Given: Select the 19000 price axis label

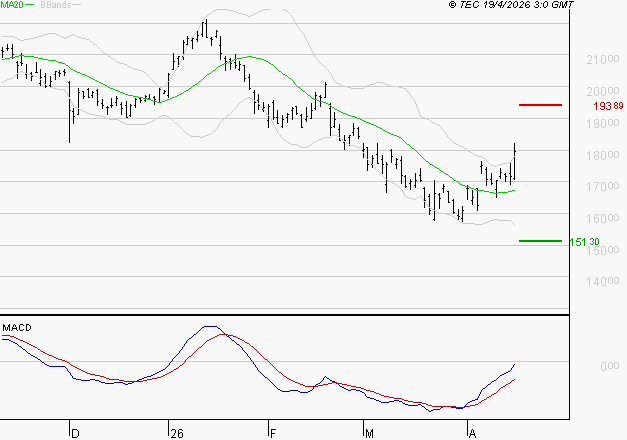Looking at the screenshot, I should click(603, 124).
